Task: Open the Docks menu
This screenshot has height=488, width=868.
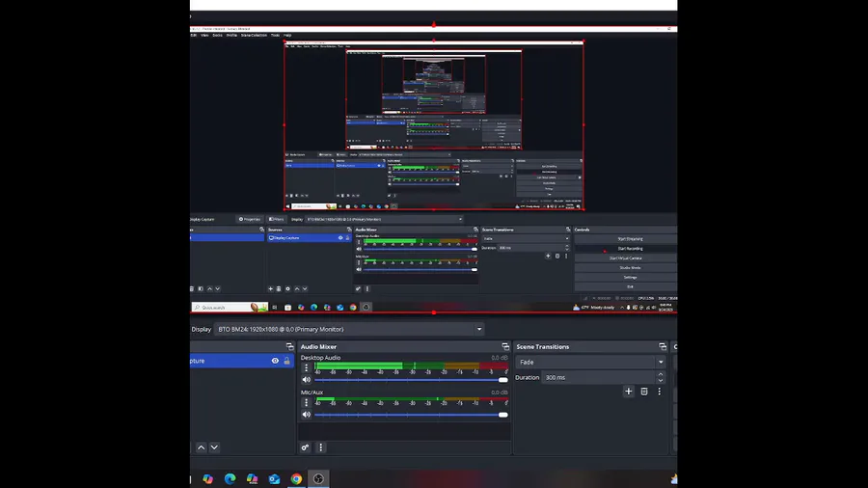Action: (218, 36)
